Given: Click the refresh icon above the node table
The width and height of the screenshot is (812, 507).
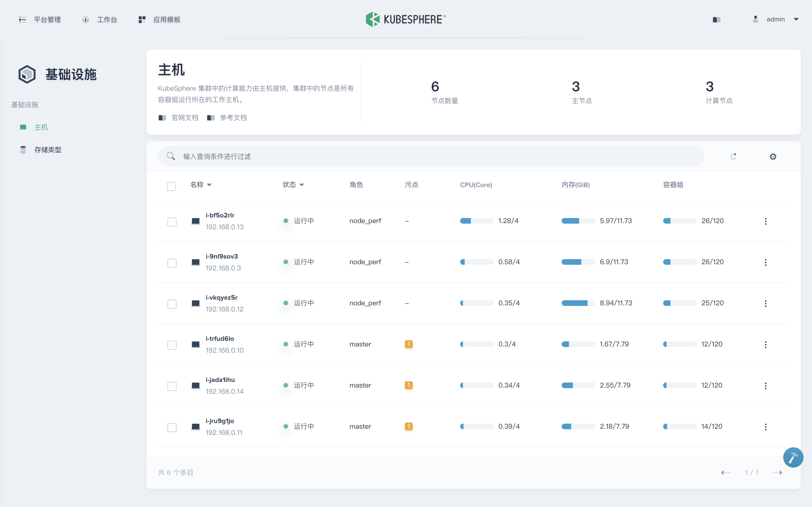Looking at the screenshot, I should pos(734,156).
